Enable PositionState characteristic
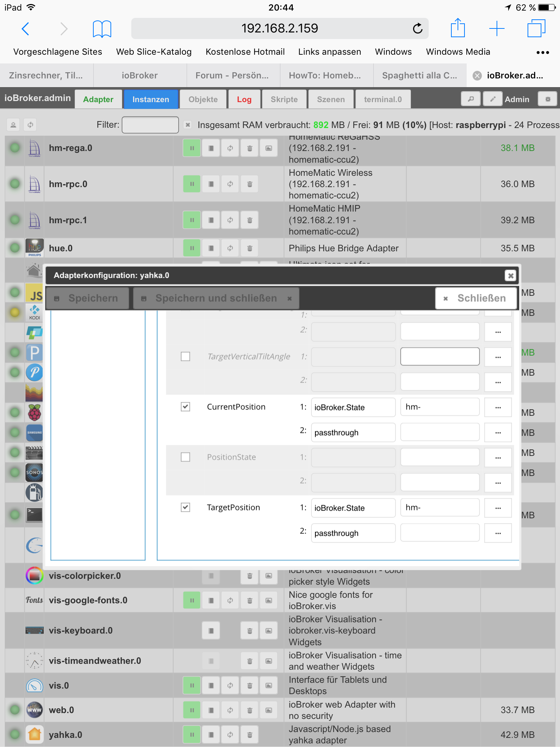 click(x=186, y=457)
